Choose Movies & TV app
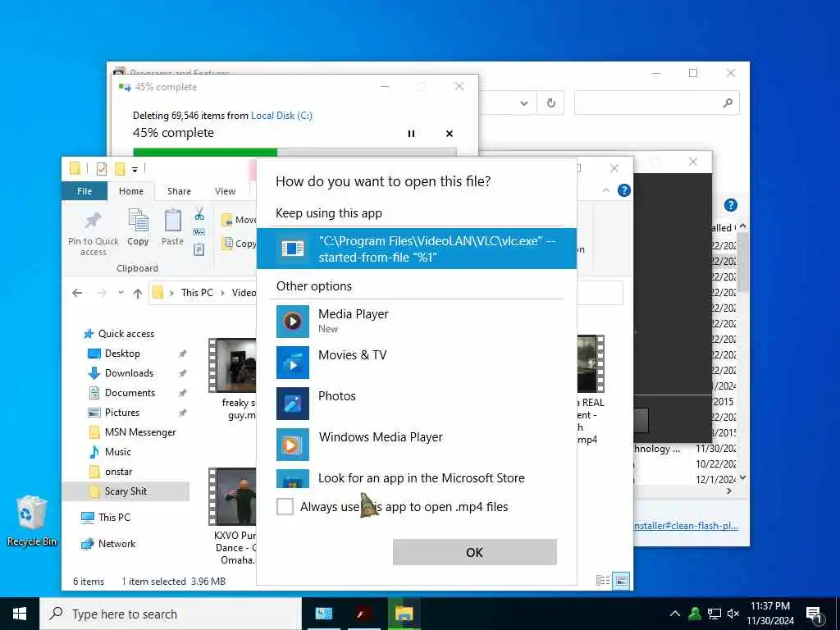Viewport: 840px width, 630px height. [416, 362]
